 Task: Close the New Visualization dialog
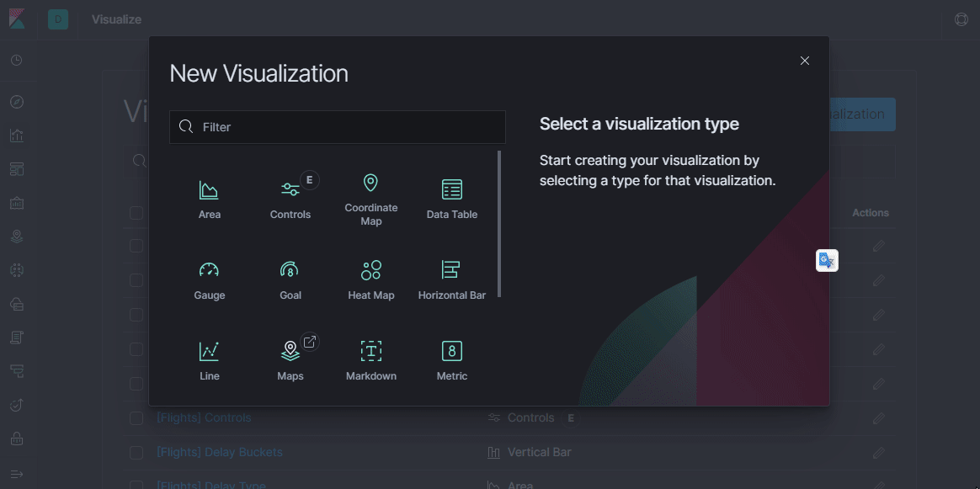pos(805,61)
